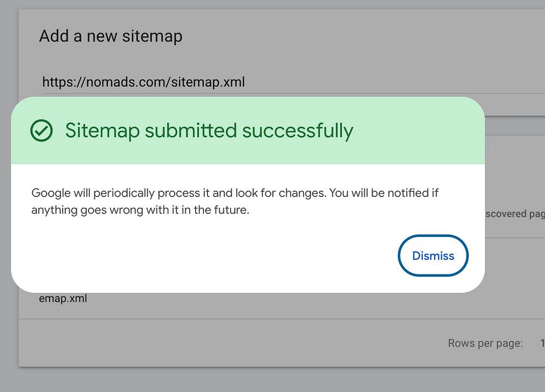
Task: Click the Dismiss button
Action: 433,255
